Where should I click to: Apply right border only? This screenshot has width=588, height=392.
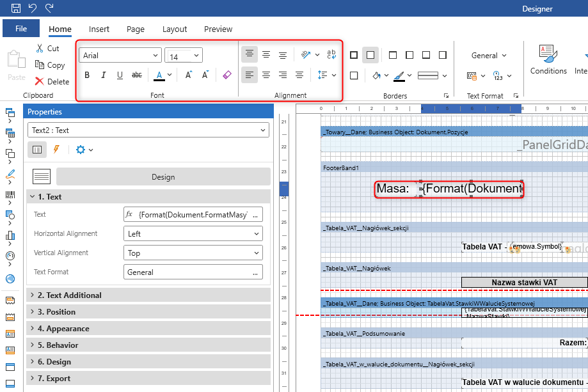click(443, 55)
